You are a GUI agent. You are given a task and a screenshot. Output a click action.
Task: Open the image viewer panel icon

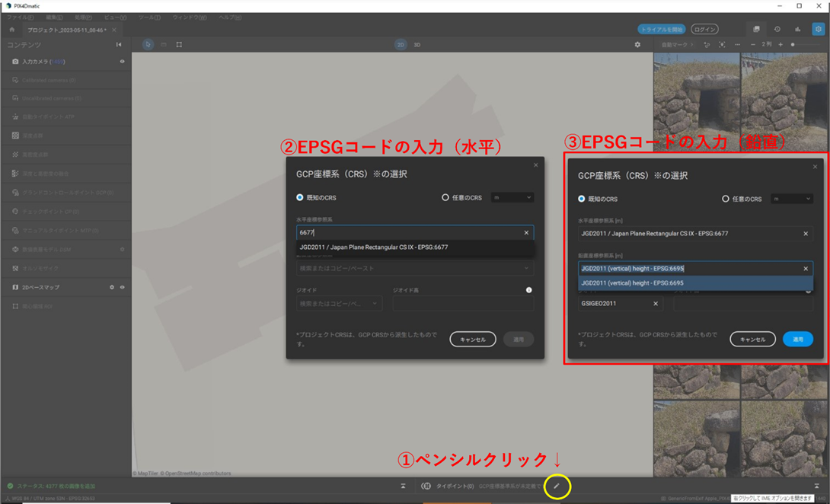(756, 29)
